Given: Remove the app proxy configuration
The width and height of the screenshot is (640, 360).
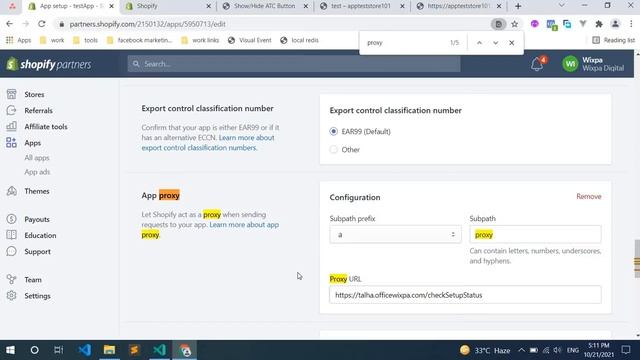Looking at the screenshot, I should pyautogui.click(x=589, y=196).
